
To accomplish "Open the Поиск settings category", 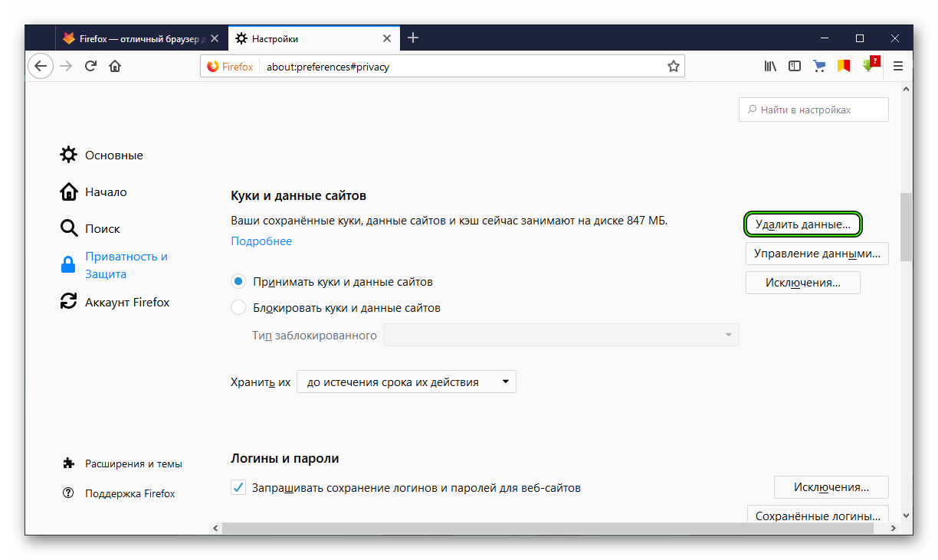I will (103, 228).
